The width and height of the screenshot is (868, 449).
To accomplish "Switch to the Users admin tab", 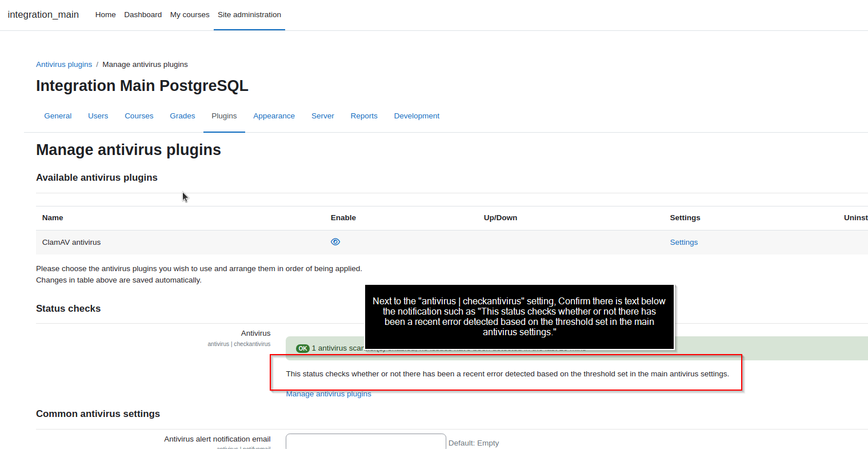I will 98,116.
